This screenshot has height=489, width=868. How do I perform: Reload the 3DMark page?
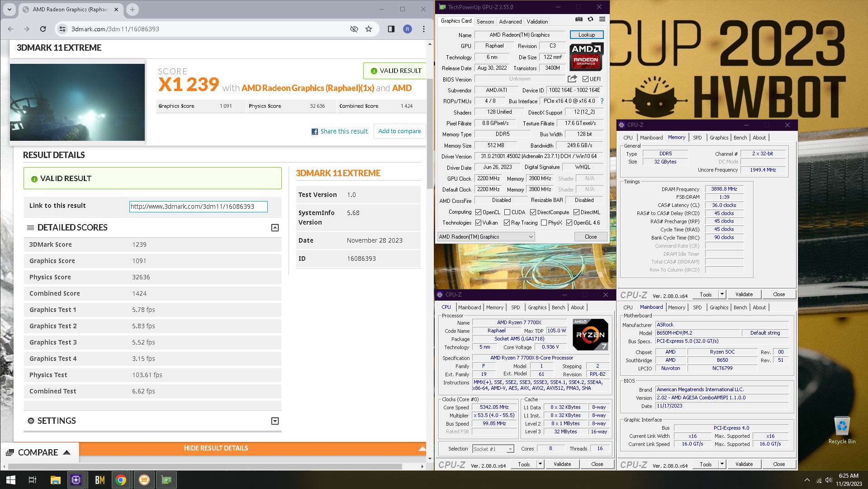43,29
